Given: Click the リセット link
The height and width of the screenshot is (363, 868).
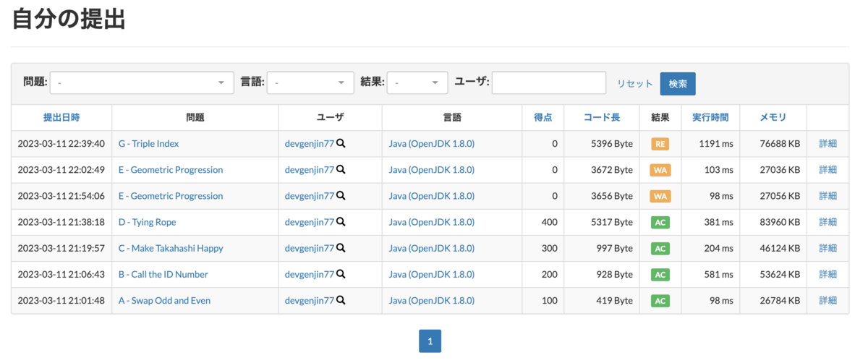Looking at the screenshot, I should point(634,84).
